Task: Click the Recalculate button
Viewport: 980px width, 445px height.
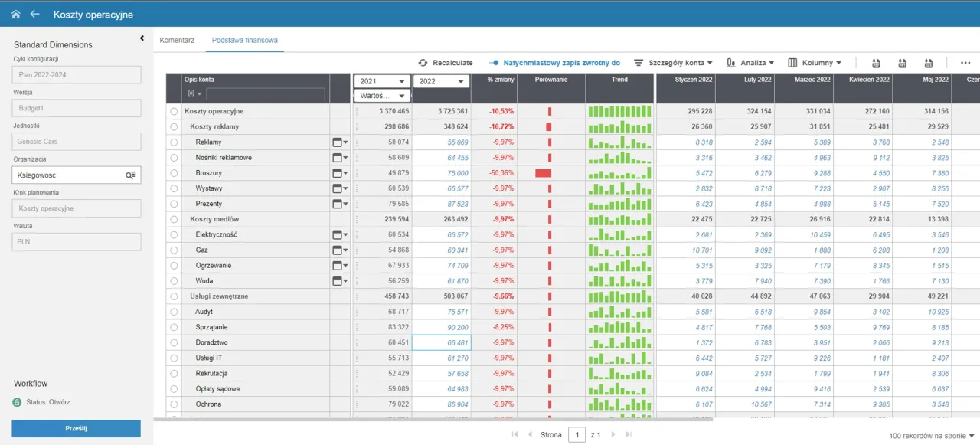Action: click(446, 63)
